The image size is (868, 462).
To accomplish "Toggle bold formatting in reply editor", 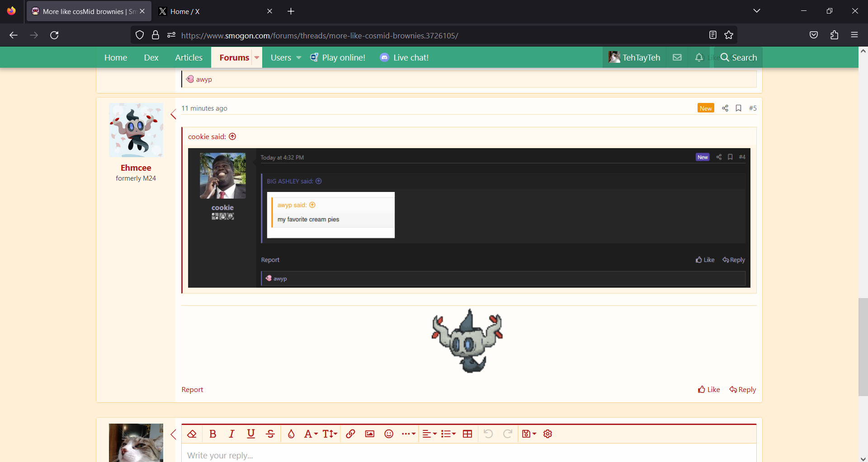I will [x=212, y=434].
